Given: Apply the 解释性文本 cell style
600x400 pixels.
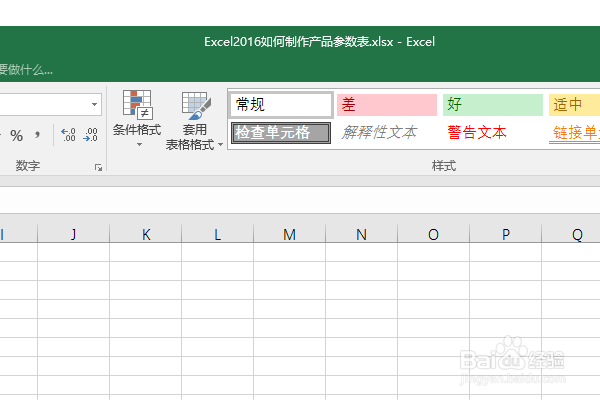Looking at the screenshot, I should (x=387, y=133).
